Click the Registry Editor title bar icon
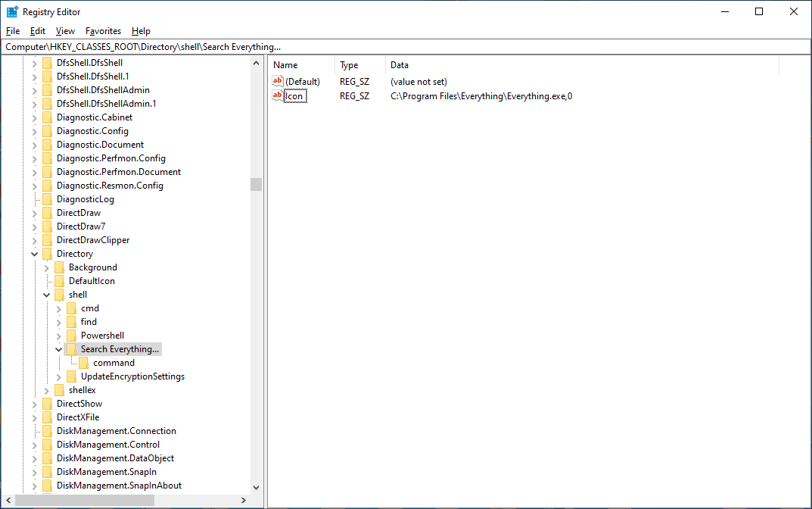The width and height of the screenshot is (812, 509). tap(11, 11)
